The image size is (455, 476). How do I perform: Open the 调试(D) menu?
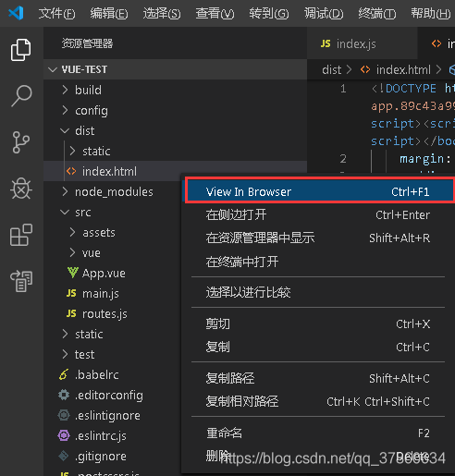[x=324, y=14]
